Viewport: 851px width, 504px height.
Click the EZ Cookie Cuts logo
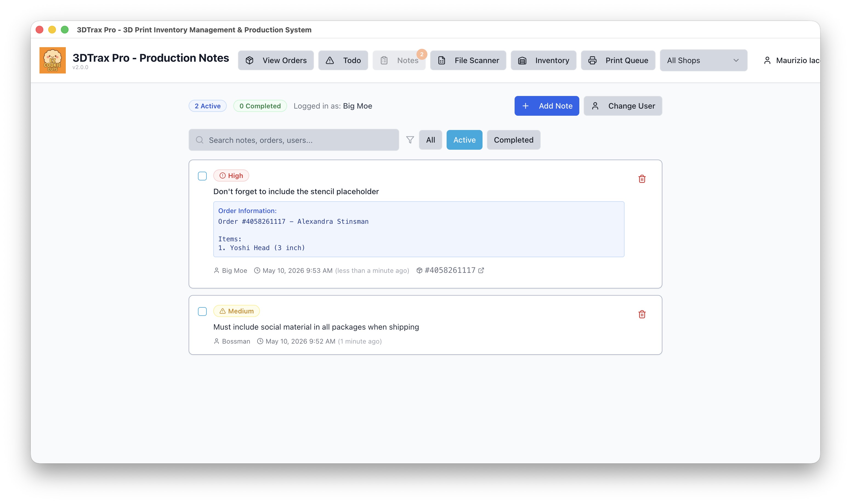(52, 60)
